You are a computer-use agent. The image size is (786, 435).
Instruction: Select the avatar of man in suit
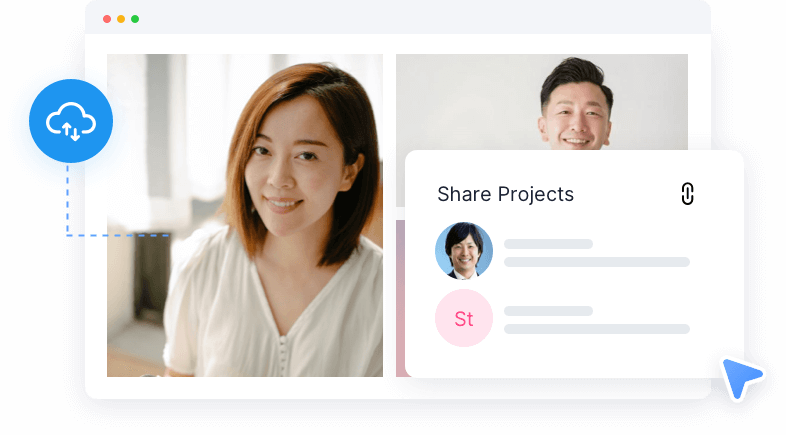(x=464, y=251)
